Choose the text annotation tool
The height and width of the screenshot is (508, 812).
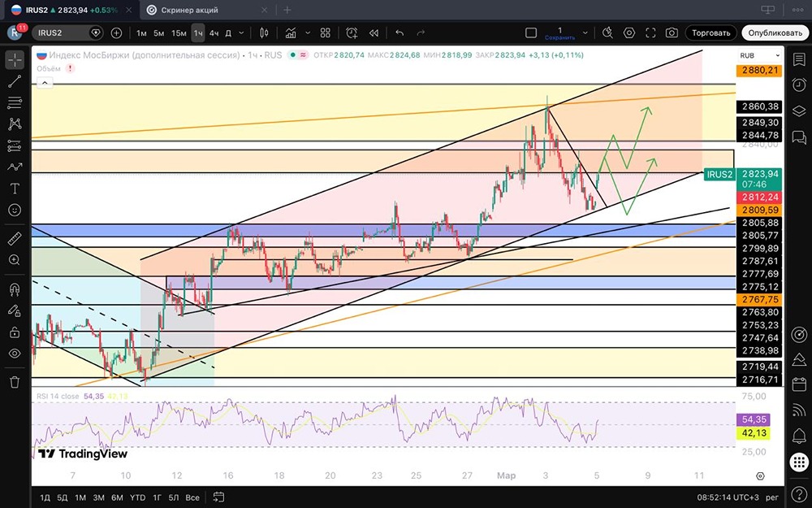[15, 188]
